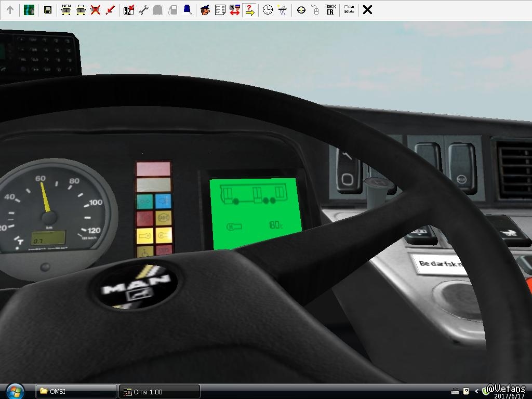This screenshot has height=399, width=532.
Task: Click the NEW bus icon
Action: [66, 10]
